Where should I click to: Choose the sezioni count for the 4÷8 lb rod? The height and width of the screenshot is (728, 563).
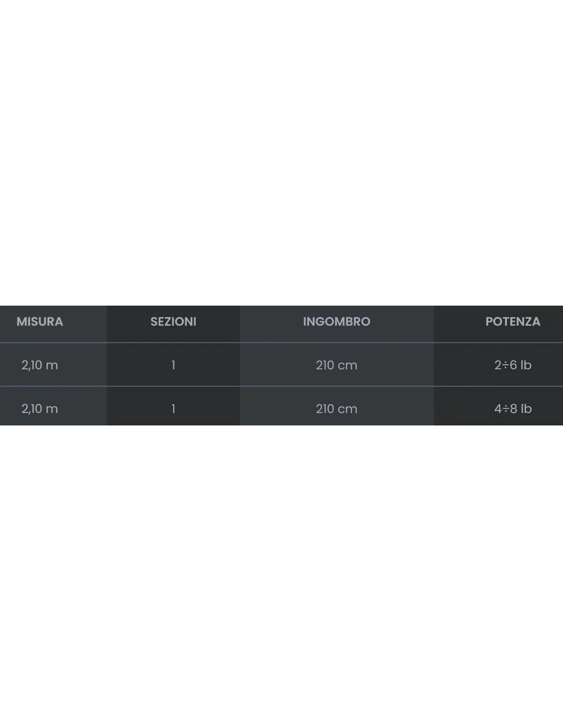[x=174, y=409]
